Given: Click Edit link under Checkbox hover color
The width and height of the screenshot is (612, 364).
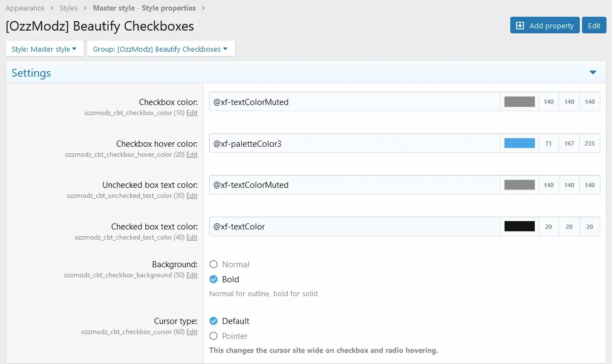Looking at the screenshot, I should pyautogui.click(x=192, y=154).
